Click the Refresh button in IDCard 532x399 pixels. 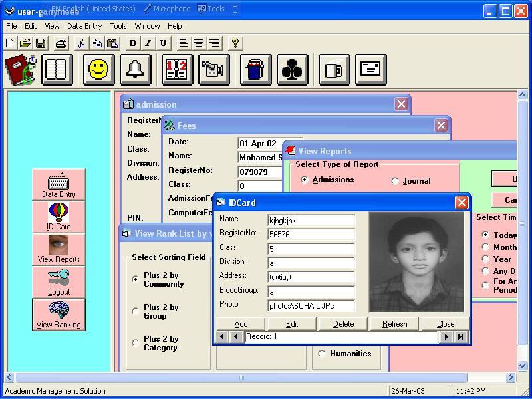[394, 324]
